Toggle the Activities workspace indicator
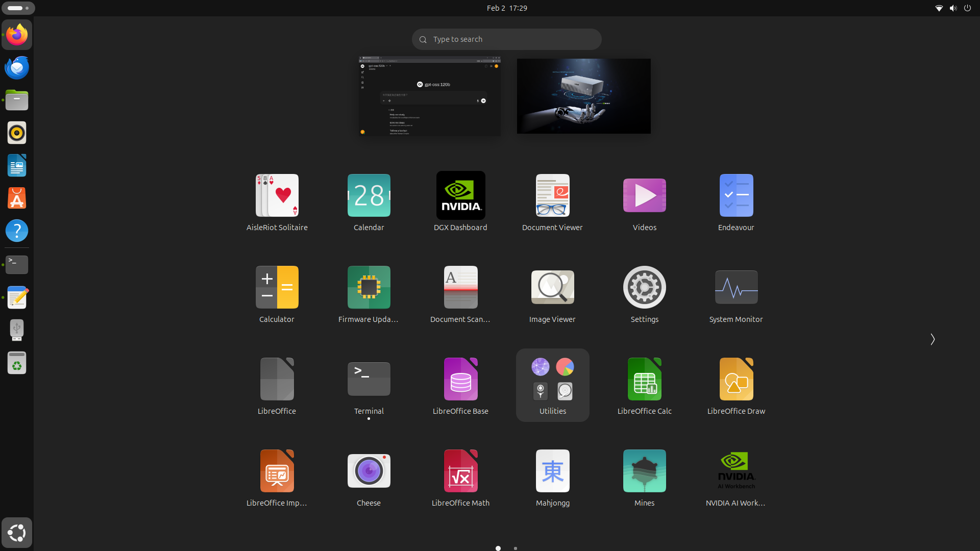Viewport: 980px width, 551px height. tap(18, 8)
